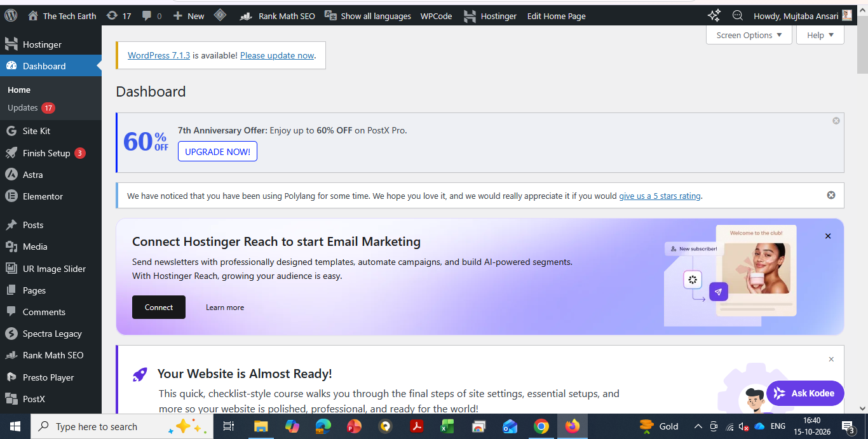Click the Connect button
This screenshot has height=439, width=868.
pos(159,307)
